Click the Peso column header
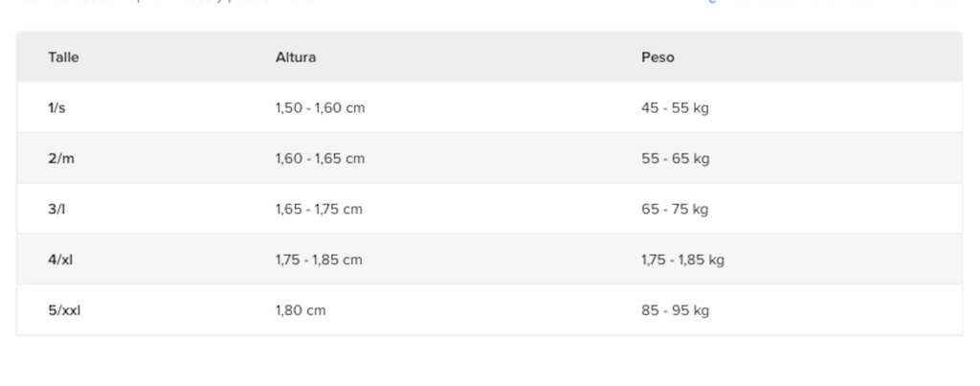The width and height of the screenshot is (980, 386). pyautogui.click(x=657, y=57)
